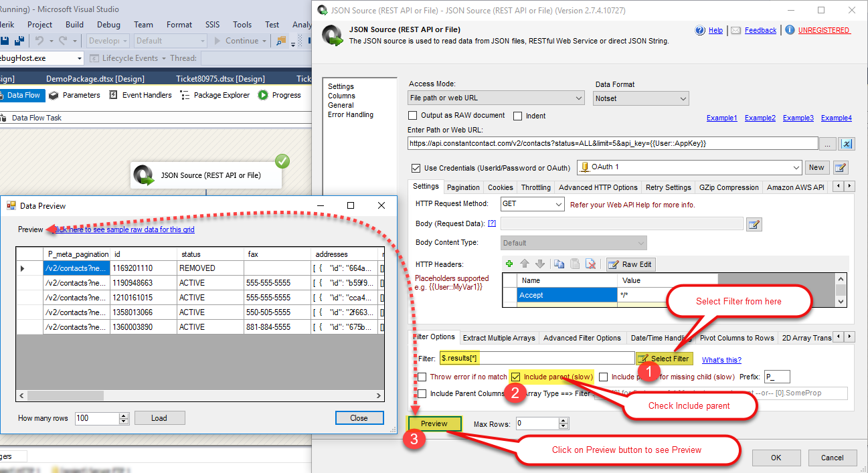Enable Output as RAW document checkbox
Viewport: 868px width, 473px height.
412,116
